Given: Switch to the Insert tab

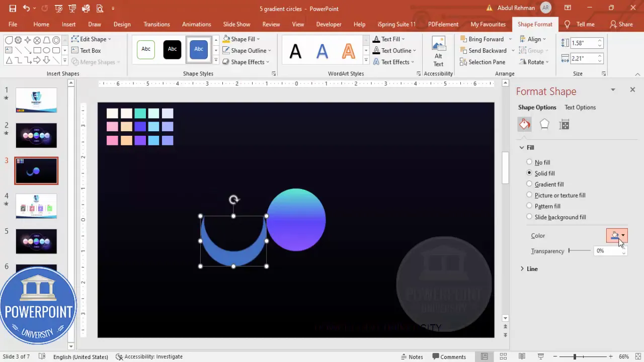Looking at the screenshot, I should click(68, 24).
